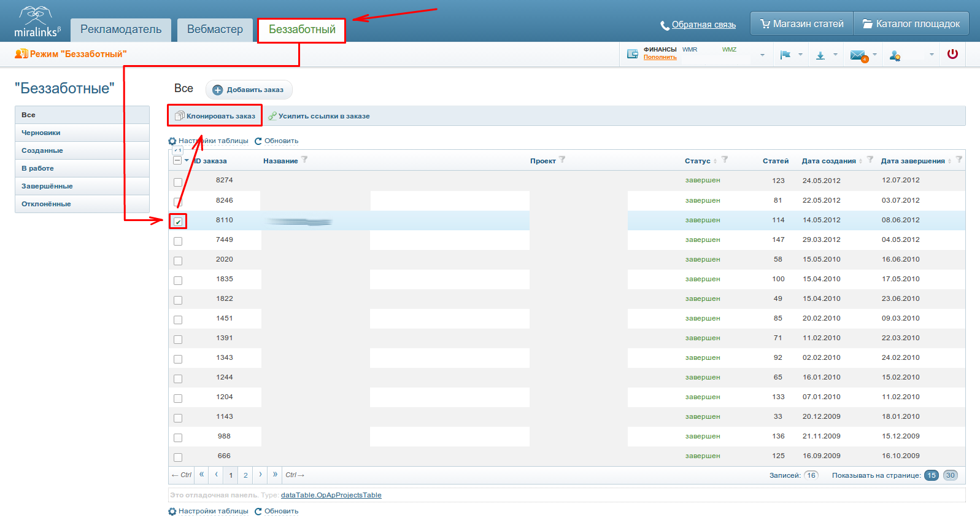Open Каталог площадок

click(911, 24)
